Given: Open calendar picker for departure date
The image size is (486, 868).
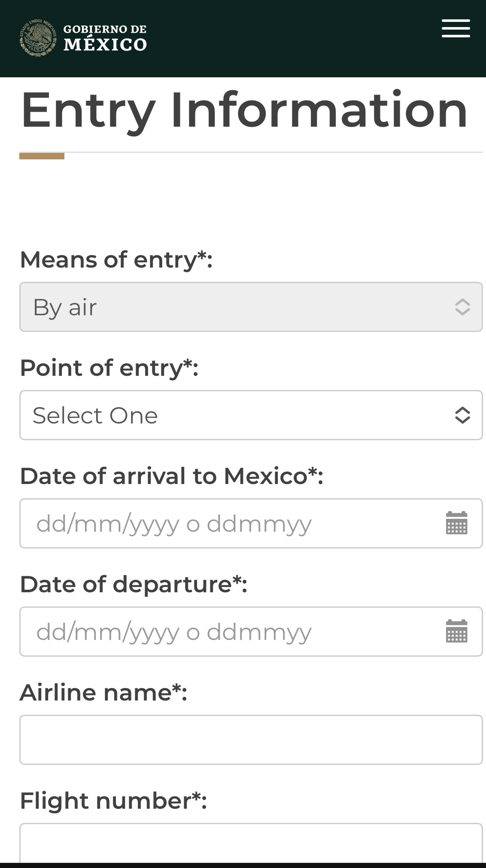Looking at the screenshot, I should click(x=456, y=631).
